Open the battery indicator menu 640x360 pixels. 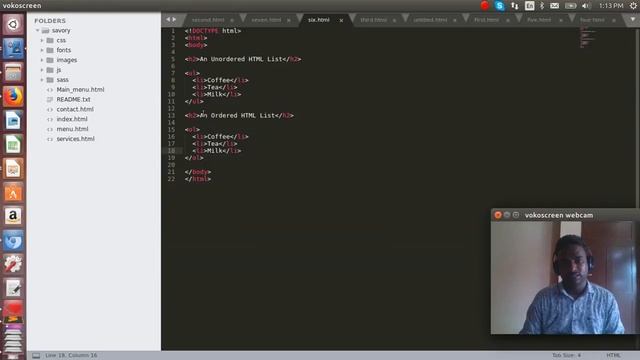click(x=571, y=6)
